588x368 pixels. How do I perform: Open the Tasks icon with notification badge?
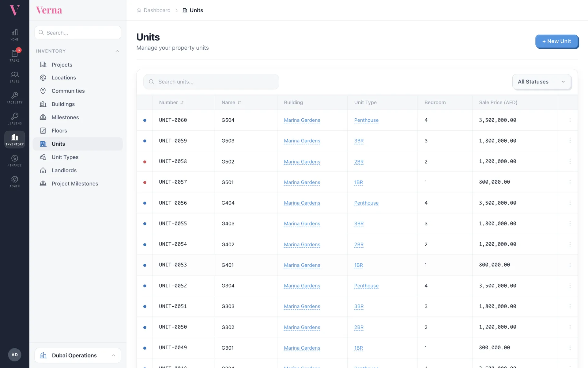(14, 56)
